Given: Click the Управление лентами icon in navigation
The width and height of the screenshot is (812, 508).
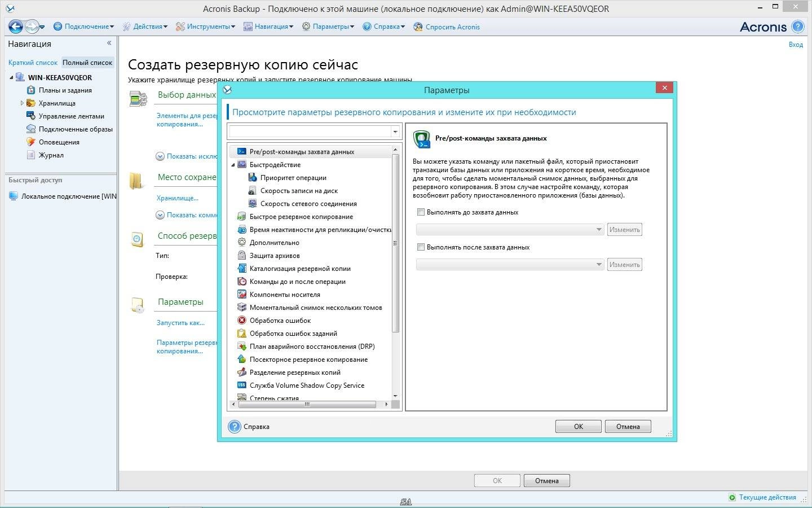Looking at the screenshot, I should click(31, 116).
